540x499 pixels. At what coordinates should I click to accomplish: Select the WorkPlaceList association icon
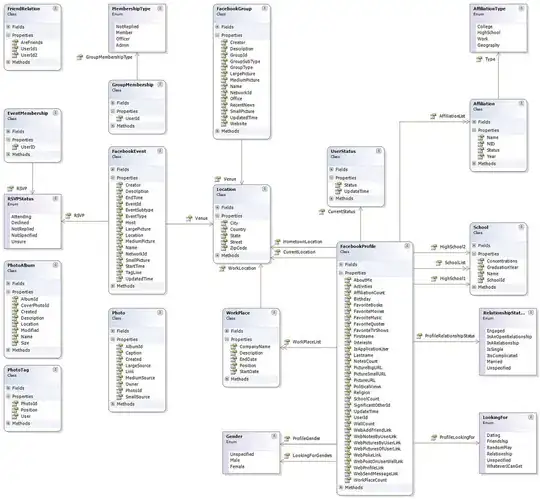click(x=287, y=342)
